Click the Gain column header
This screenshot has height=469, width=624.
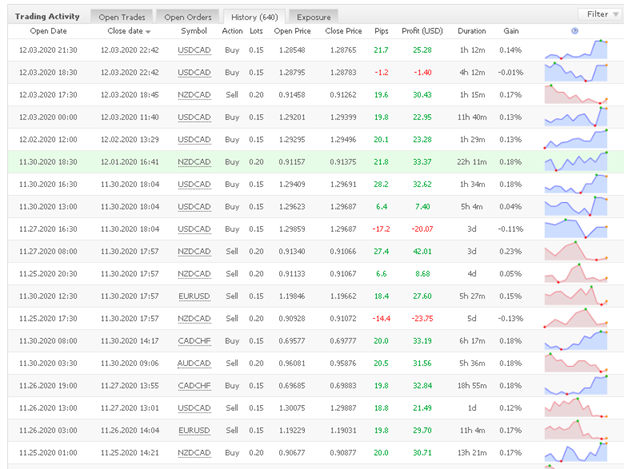tap(510, 30)
